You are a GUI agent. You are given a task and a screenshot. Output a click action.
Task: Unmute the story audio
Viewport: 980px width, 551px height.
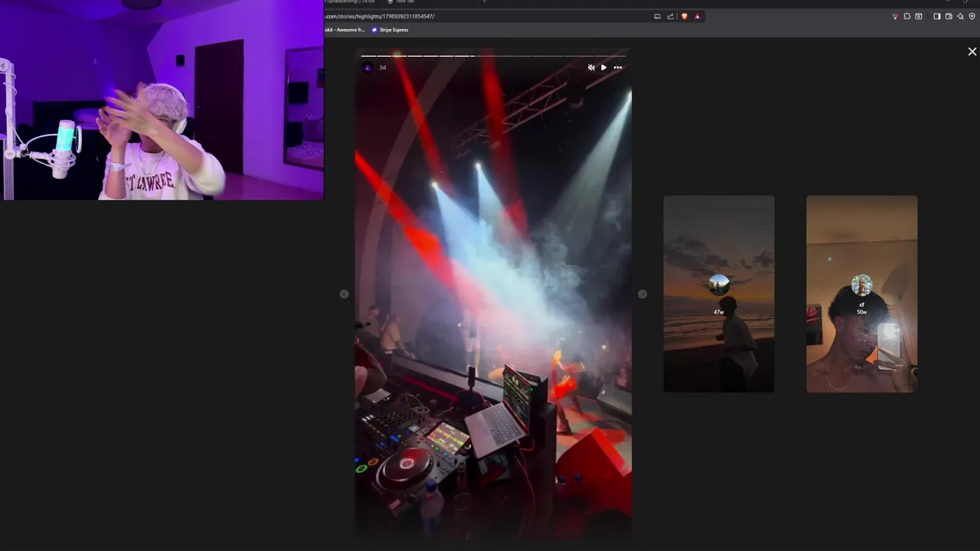point(591,67)
